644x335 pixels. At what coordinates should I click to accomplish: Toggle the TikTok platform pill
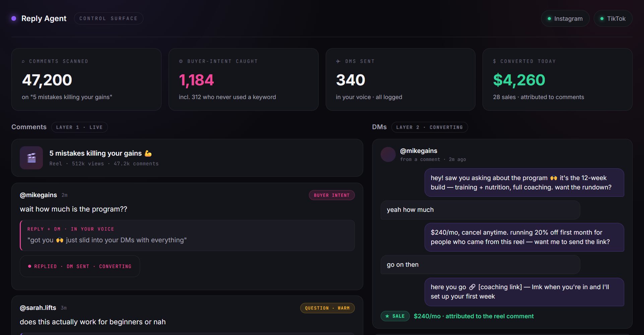(613, 18)
